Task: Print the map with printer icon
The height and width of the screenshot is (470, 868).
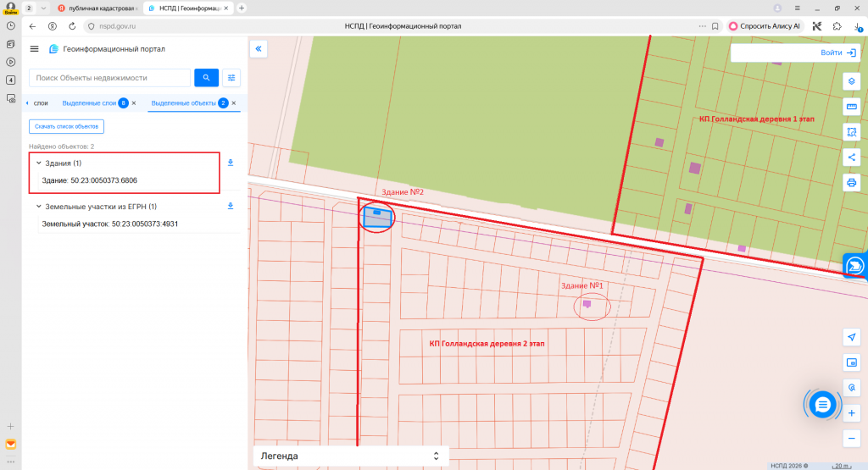Action: [851, 182]
